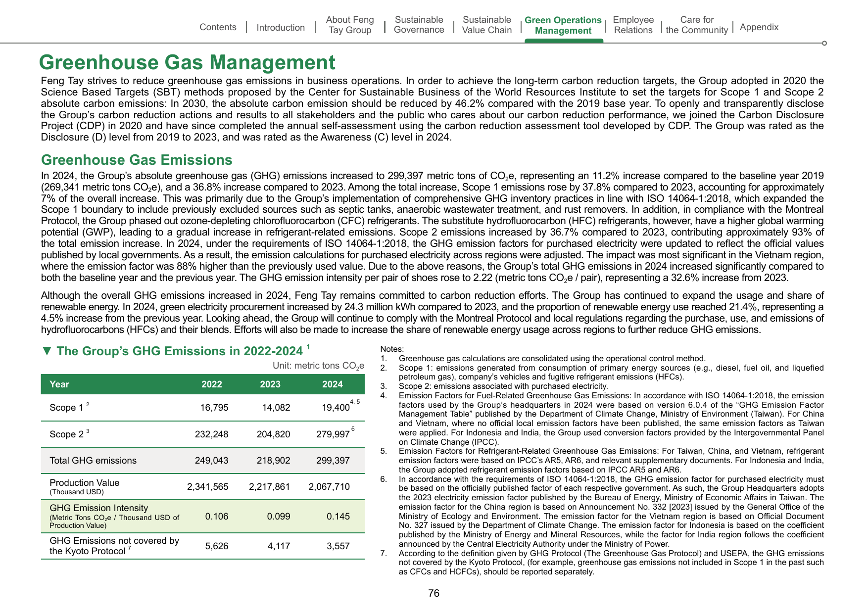Viewport: 868px width, 614px height.
Task: Open the About Feng Tay Group tab
Action: pos(350,25)
